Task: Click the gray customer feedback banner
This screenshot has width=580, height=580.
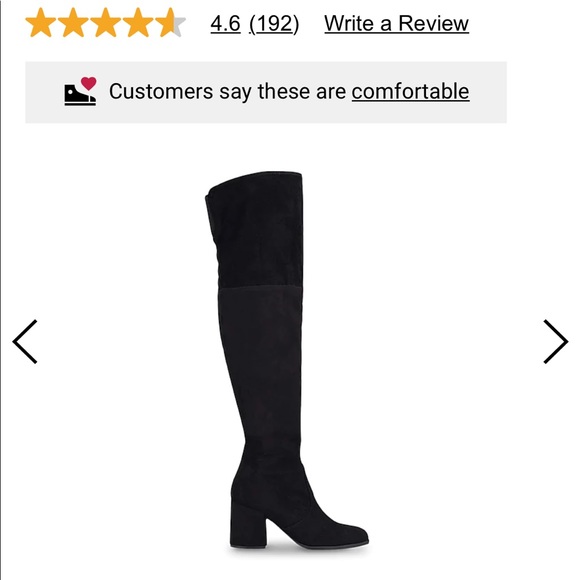Action: point(266,92)
